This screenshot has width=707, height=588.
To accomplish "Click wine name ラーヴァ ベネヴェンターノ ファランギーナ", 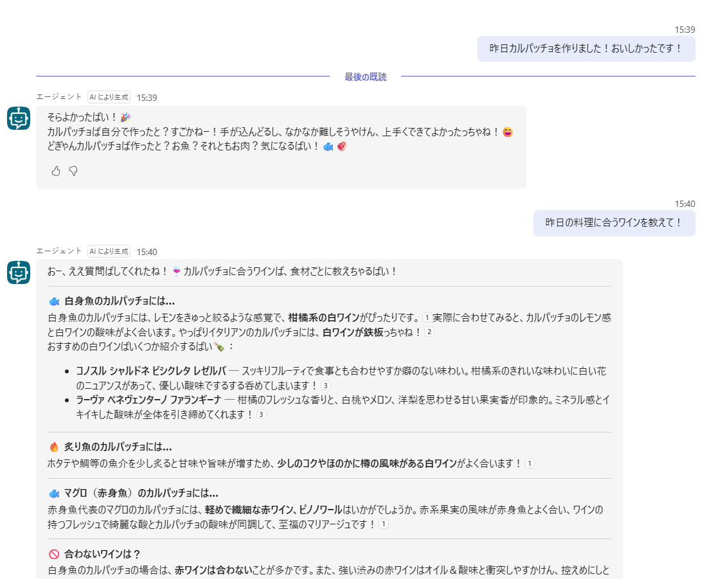I will (148, 400).
